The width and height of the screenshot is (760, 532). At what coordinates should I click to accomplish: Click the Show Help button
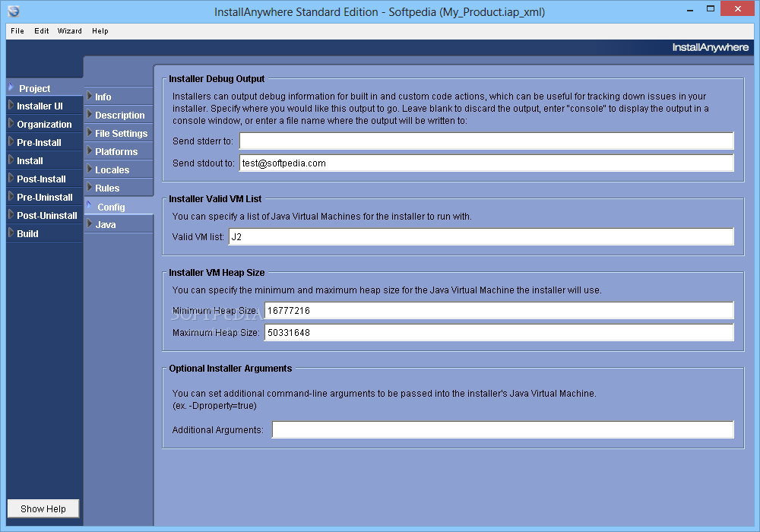click(x=43, y=508)
